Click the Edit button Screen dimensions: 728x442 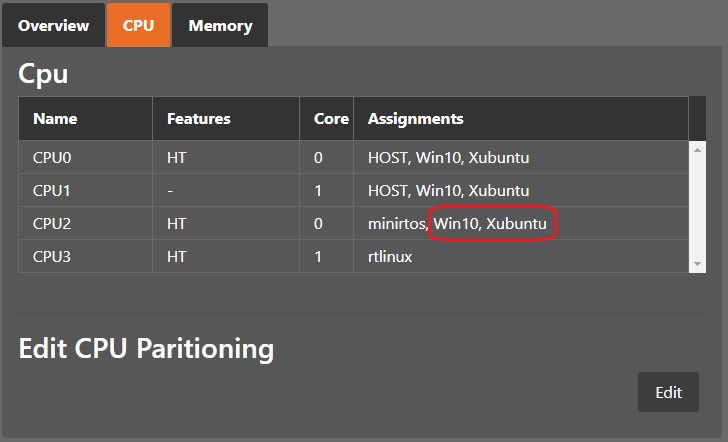tap(668, 392)
